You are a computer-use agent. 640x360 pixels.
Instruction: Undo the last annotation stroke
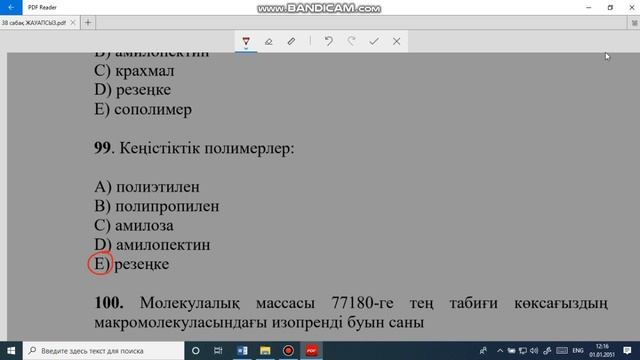(x=329, y=41)
